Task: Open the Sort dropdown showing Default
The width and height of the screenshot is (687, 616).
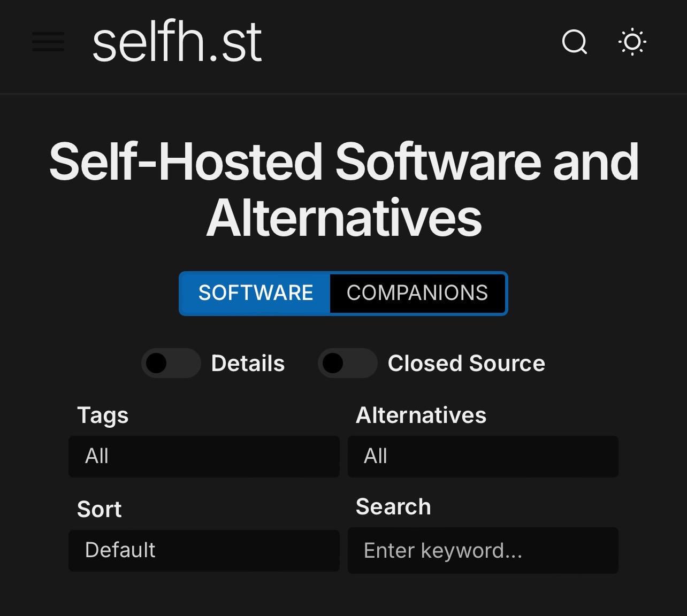Action: 204,550
